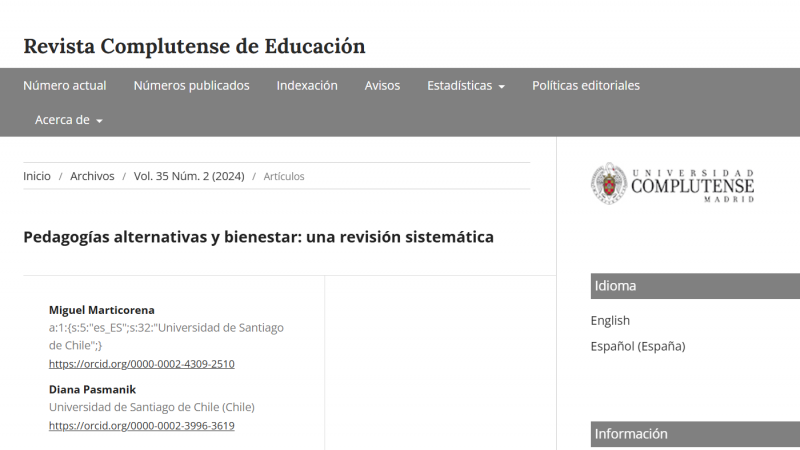The image size is (800, 450).
Task: Go to Número actual page
Action: click(64, 86)
